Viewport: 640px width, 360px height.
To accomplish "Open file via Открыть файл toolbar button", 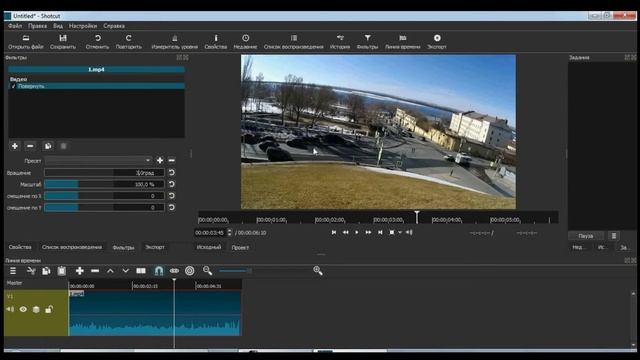I will point(26,42).
